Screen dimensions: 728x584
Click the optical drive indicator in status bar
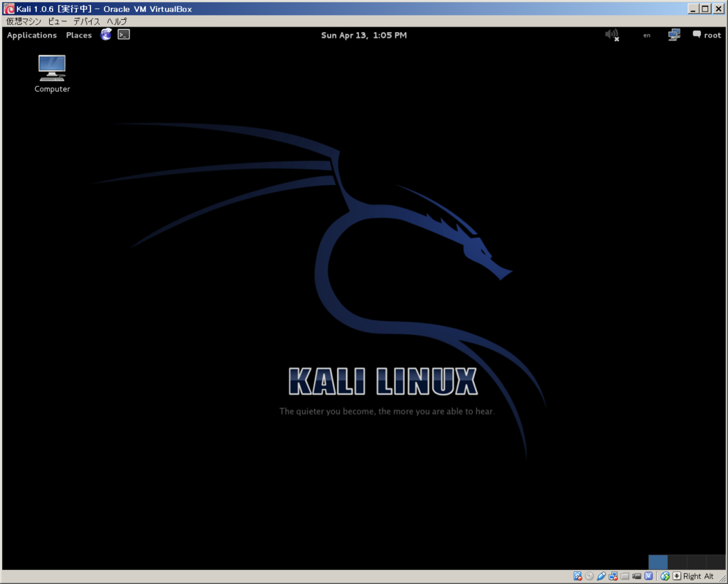click(589, 576)
